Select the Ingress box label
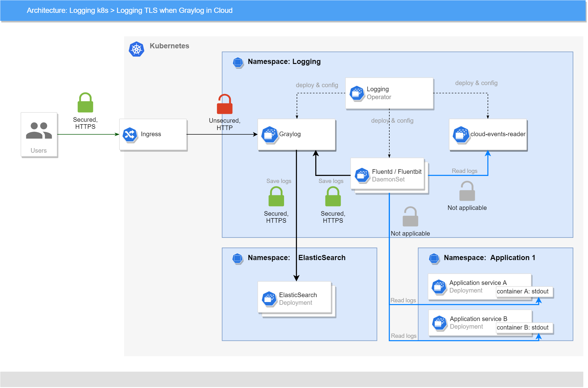The height and width of the screenshot is (388, 588). click(x=151, y=134)
